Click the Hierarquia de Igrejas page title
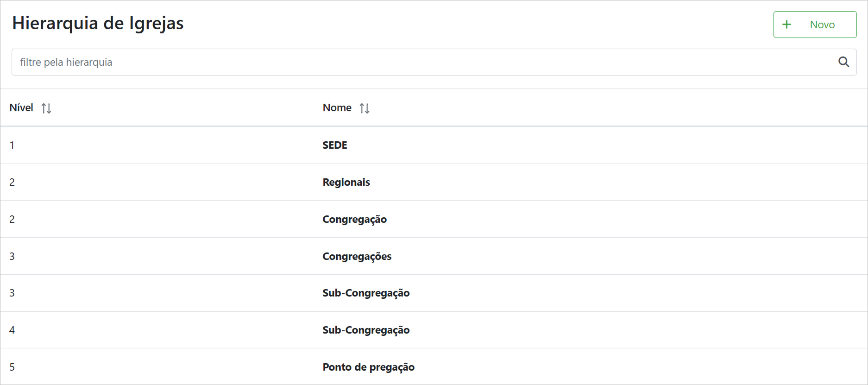Image resolution: width=868 pixels, height=385 pixels. [x=98, y=23]
